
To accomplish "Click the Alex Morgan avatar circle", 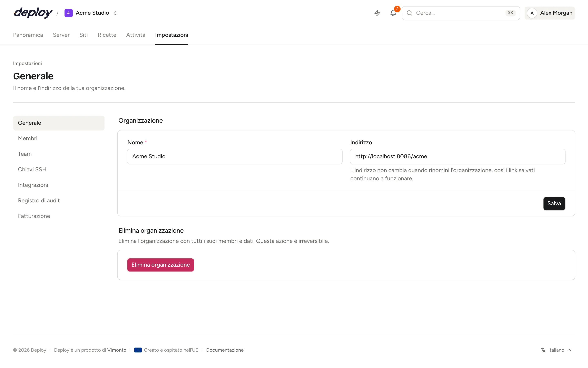I will click(532, 13).
